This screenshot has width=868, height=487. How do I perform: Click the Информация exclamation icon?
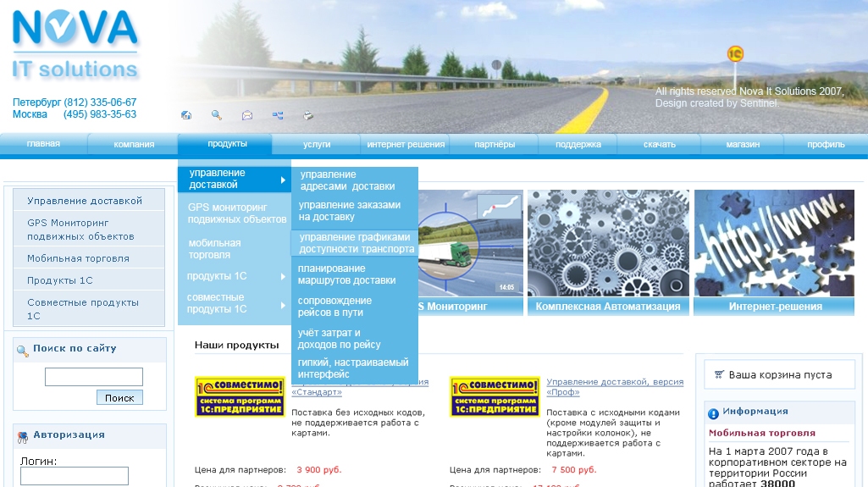[x=714, y=413]
